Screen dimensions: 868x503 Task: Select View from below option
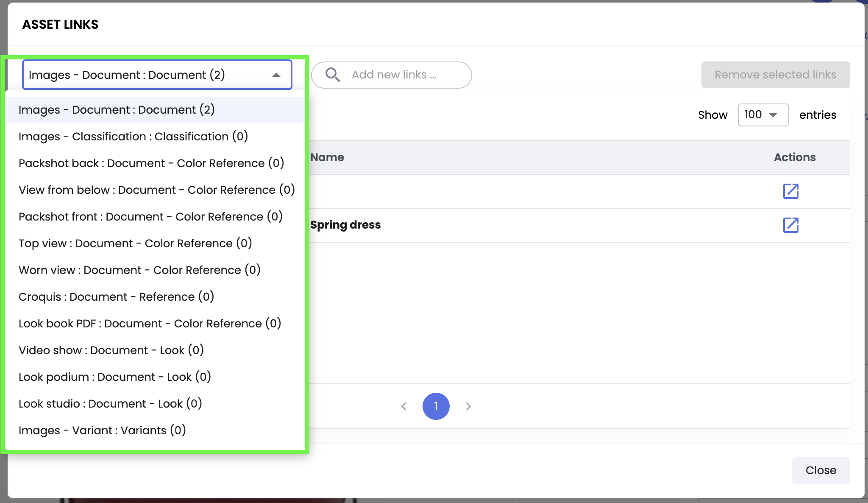[156, 190]
